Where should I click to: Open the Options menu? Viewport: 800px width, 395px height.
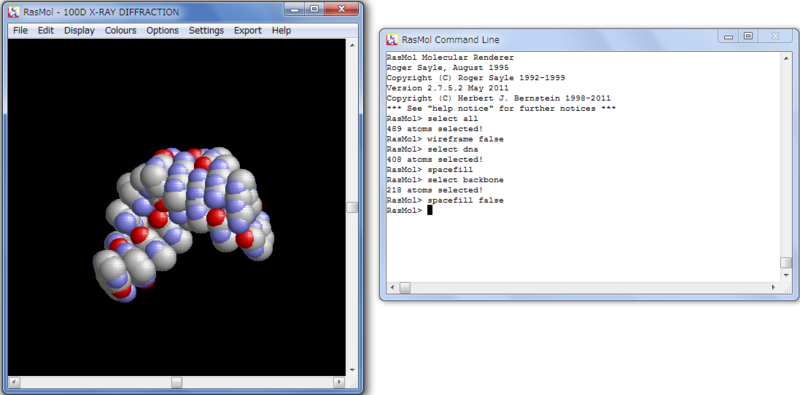point(162,31)
